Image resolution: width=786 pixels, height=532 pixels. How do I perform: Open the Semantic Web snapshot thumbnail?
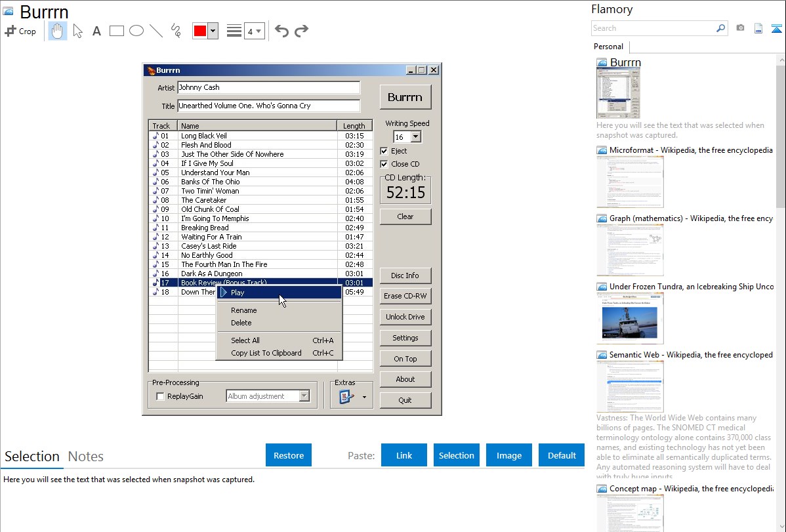[x=630, y=386]
